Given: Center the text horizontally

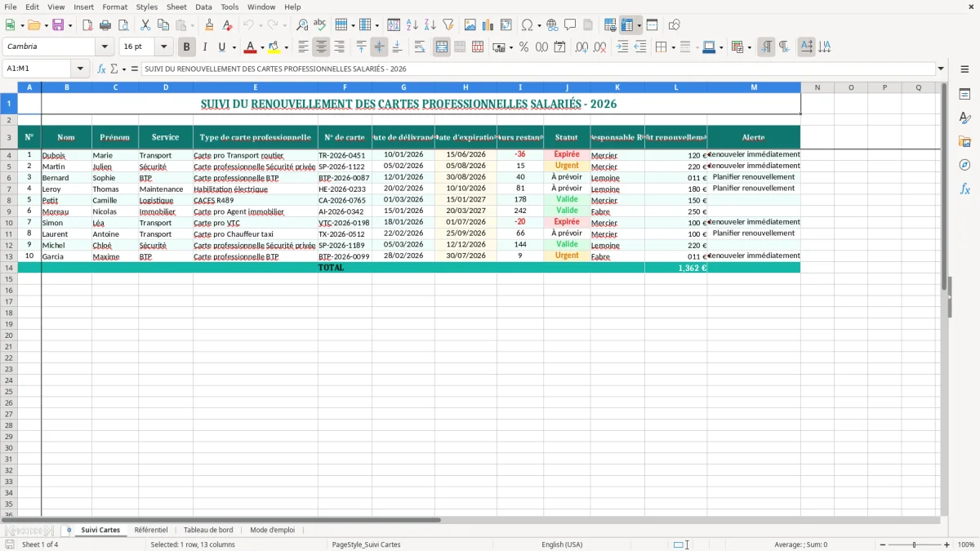Looking at the screenshot, I should coord(322,47).
